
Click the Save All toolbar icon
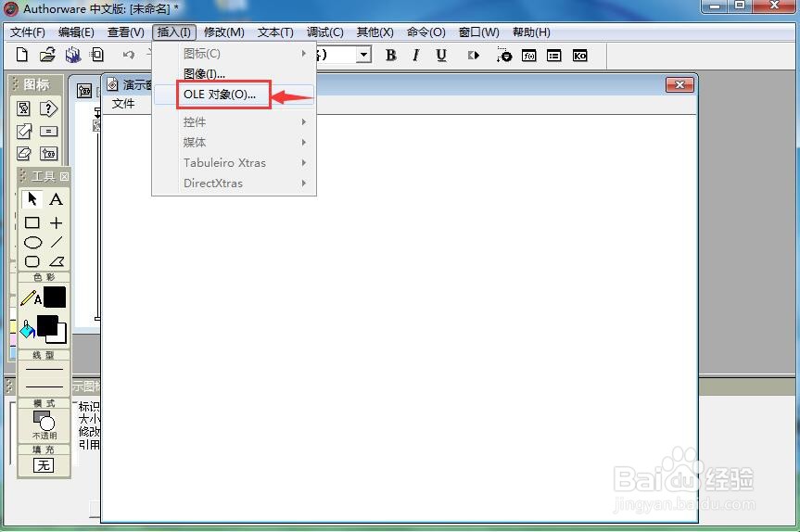click(73, 55)
